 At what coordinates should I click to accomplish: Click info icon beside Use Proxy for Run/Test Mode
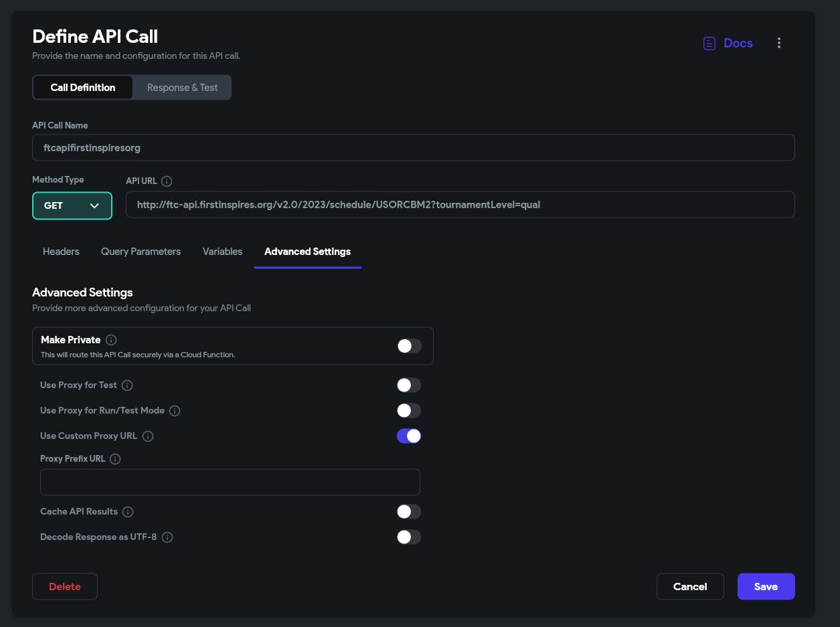[x=175, y=411]
